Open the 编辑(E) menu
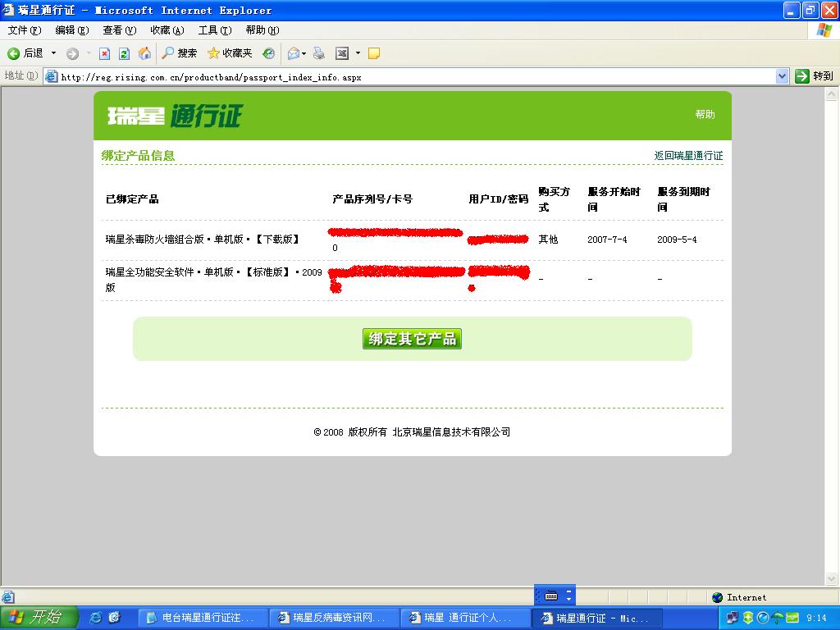The width and height of the screenshot is (840, 630). click(x=72, y=30)
